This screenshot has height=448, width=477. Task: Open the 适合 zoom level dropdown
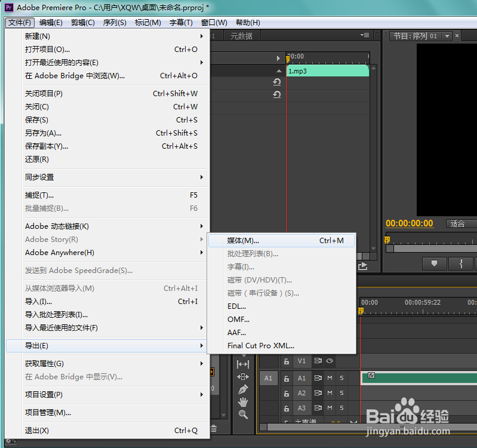coord(461,223)
